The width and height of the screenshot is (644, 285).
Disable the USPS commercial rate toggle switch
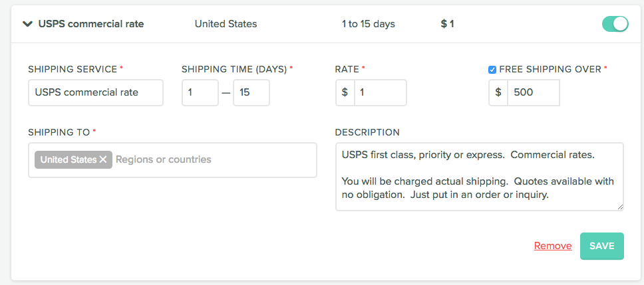click(615, 24)
